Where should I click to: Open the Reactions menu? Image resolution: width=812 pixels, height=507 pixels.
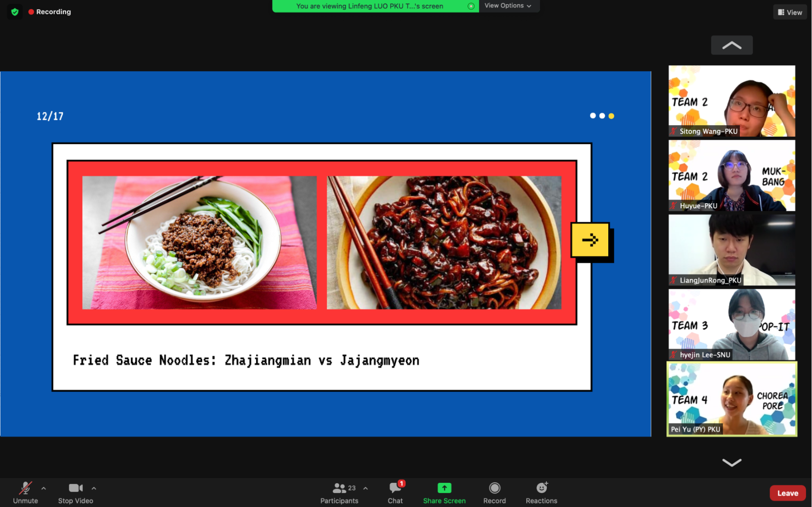(x=541, y=493)
